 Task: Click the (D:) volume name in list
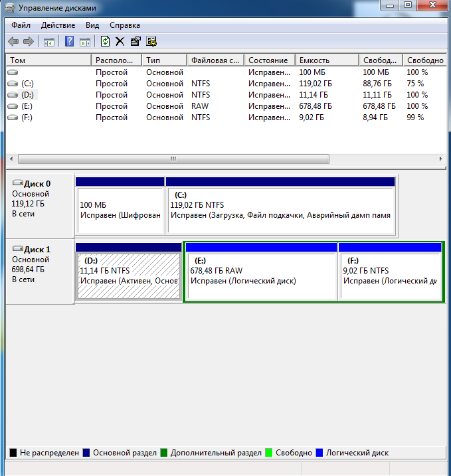click(27, 95)
